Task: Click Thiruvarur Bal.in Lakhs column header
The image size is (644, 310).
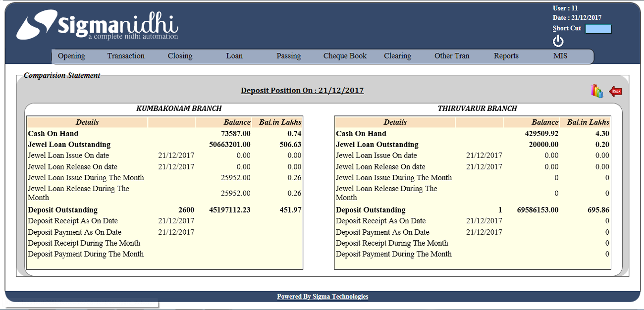Action: [588, 122]
